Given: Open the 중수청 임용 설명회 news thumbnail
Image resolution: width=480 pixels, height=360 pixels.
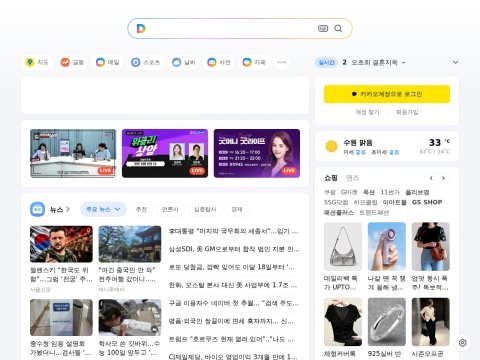Looking at the screenshot, I should tap(61, 317).
